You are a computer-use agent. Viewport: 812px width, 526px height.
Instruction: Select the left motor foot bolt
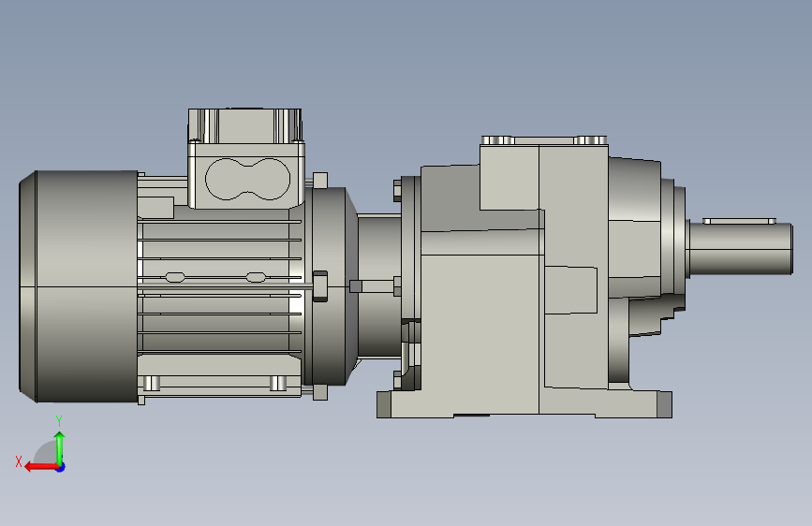[x=151, y=383]
